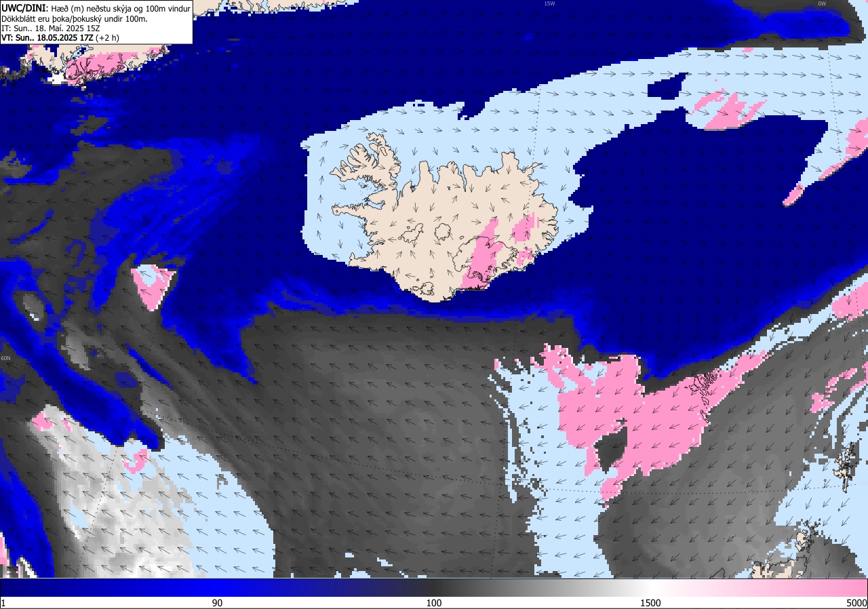The height and width of the screenshot is (609, 868).
Task: Click the '90' label on the color scale
Action: coord(217,603)
